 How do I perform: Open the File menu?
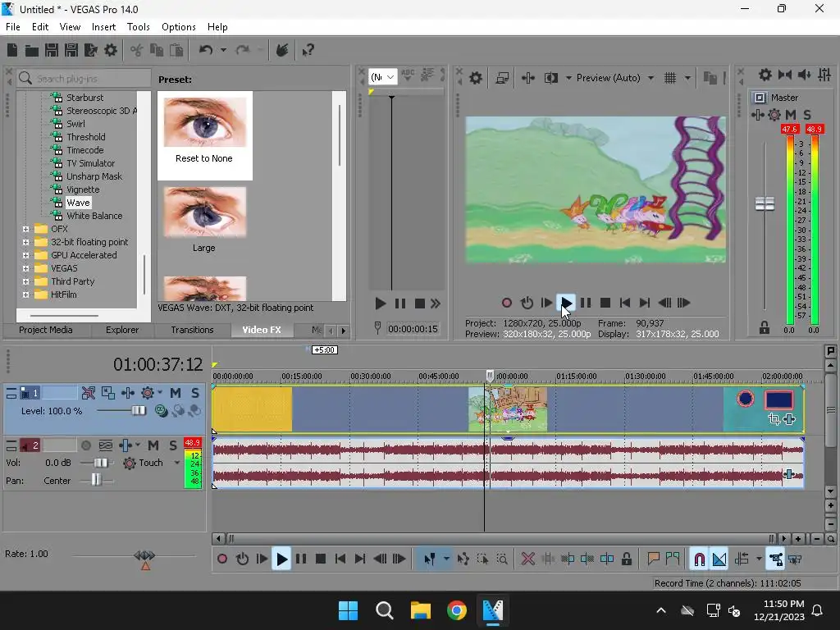pos(13,27)
